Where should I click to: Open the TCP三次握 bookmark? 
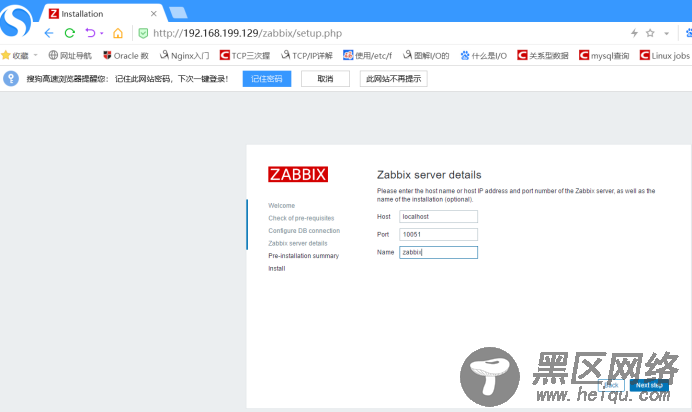coord(245,56)
